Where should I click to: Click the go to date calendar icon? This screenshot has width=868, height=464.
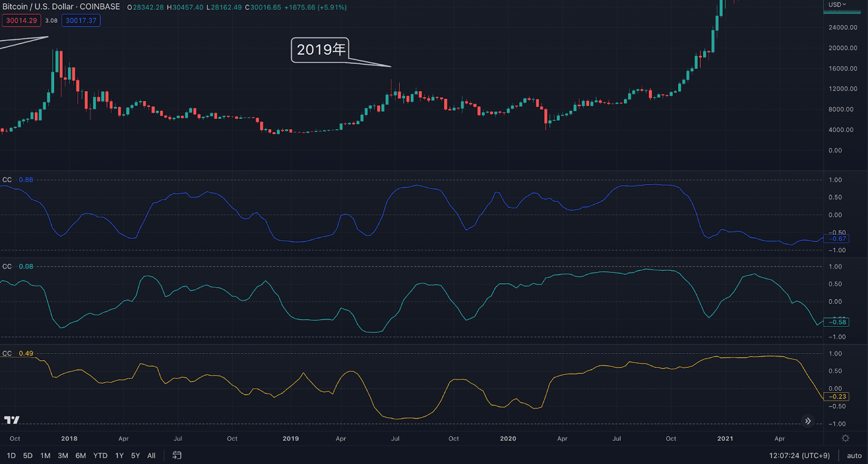coord(177,455)
